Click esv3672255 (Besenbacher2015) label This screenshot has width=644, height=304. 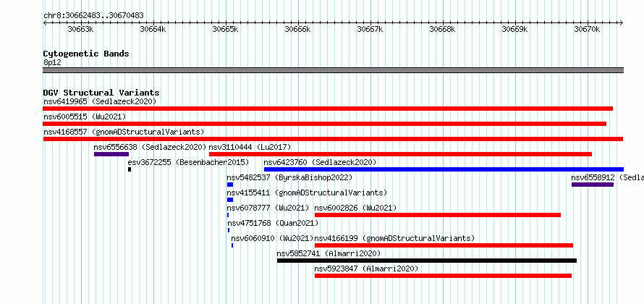coord(189,162)
